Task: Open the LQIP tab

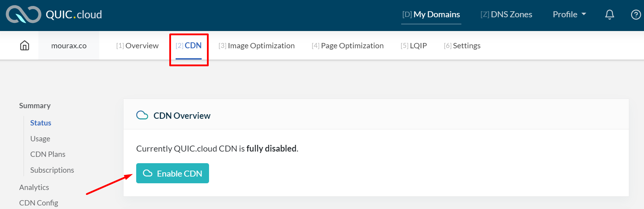Action: pyautogui.click(x=413, y=45)
